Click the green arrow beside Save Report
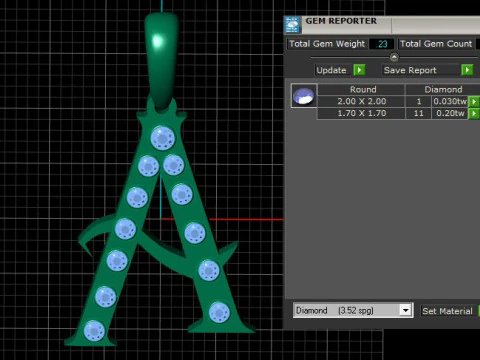 click(467, 70)
